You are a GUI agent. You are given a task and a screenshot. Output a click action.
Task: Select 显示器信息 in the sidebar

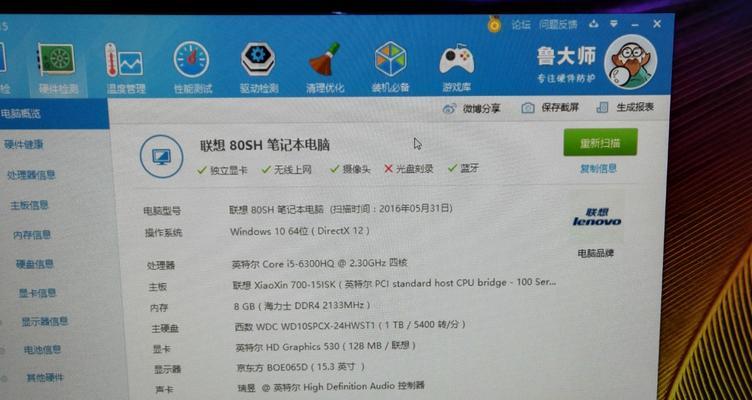[x=45, y=321]
